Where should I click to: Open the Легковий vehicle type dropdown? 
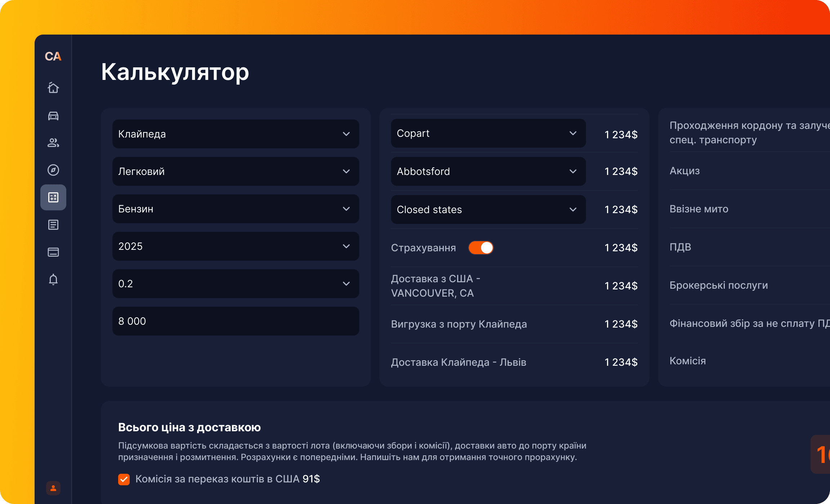click(236, 171)
